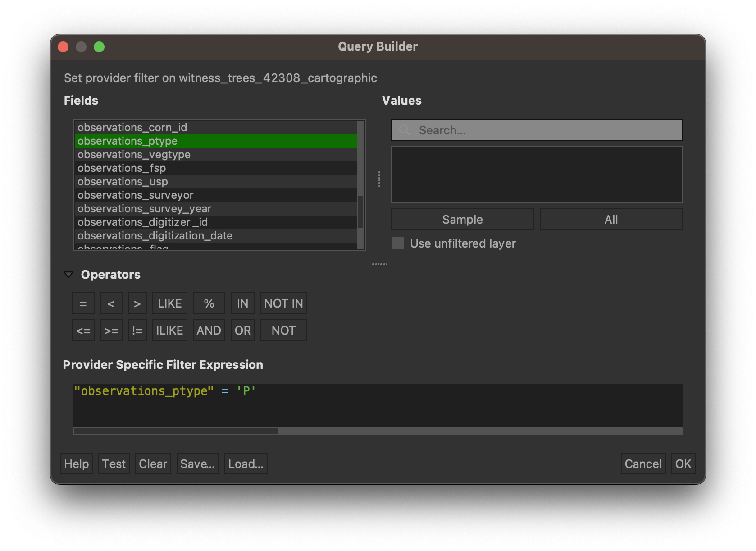Insert the IN operator
The width and height of the screenshot is (756, 551).
click(242, 303)
